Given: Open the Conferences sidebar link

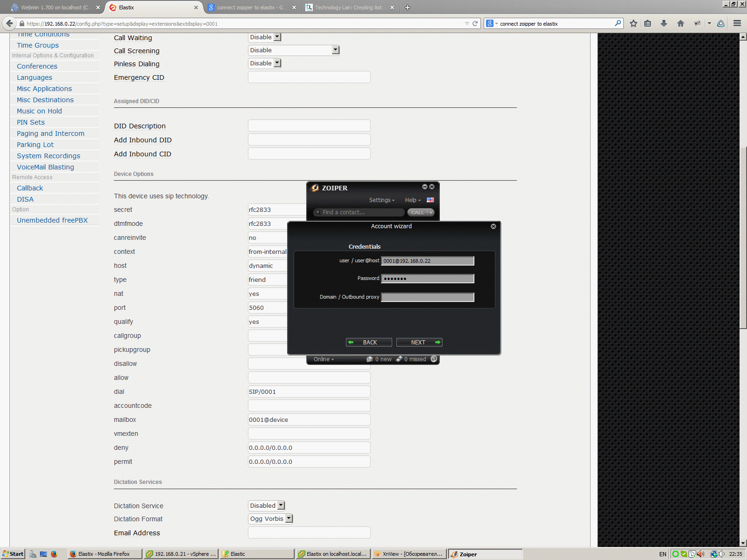Looking at the screenshot, I should tap(37, 66).
